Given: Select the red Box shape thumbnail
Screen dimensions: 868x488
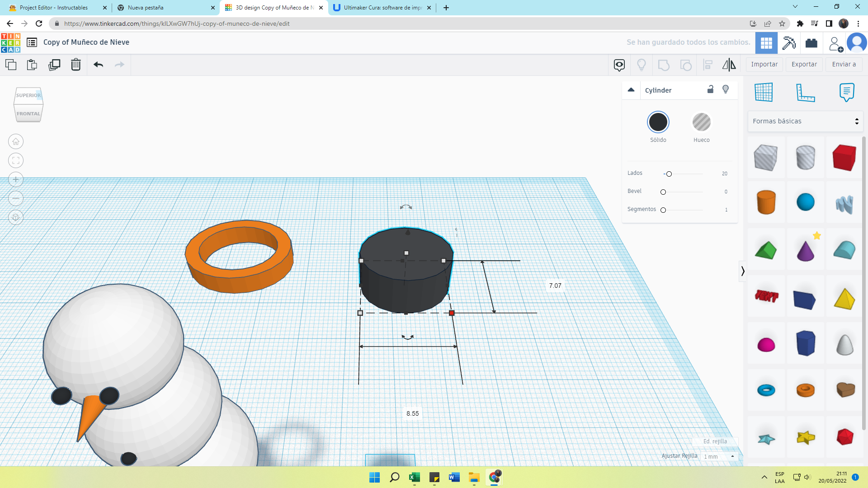Looking at the screenshot, I should coord(844,157).
